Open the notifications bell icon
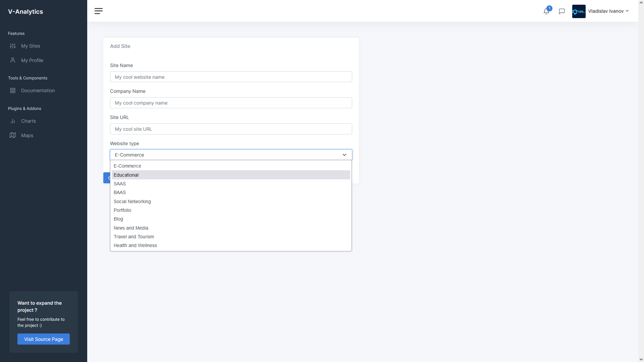The height and width of the screenshot is (362, 644). pyautogui.click(x=546, y=11)
